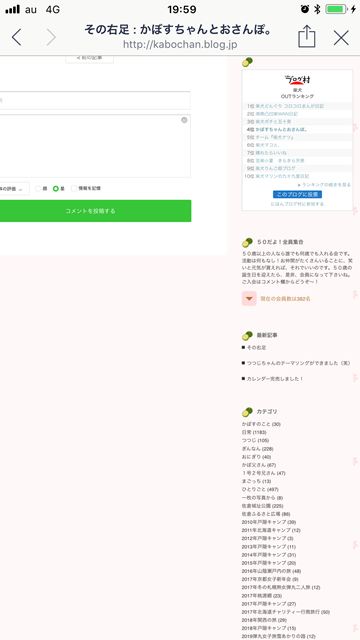Submit with コメントを投稿する button
The image size is (360, 640).
(95, 211)
